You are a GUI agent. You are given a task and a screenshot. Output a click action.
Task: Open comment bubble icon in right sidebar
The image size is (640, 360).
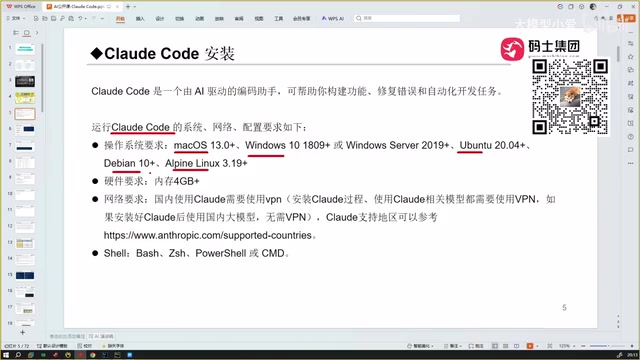point(631,150)
